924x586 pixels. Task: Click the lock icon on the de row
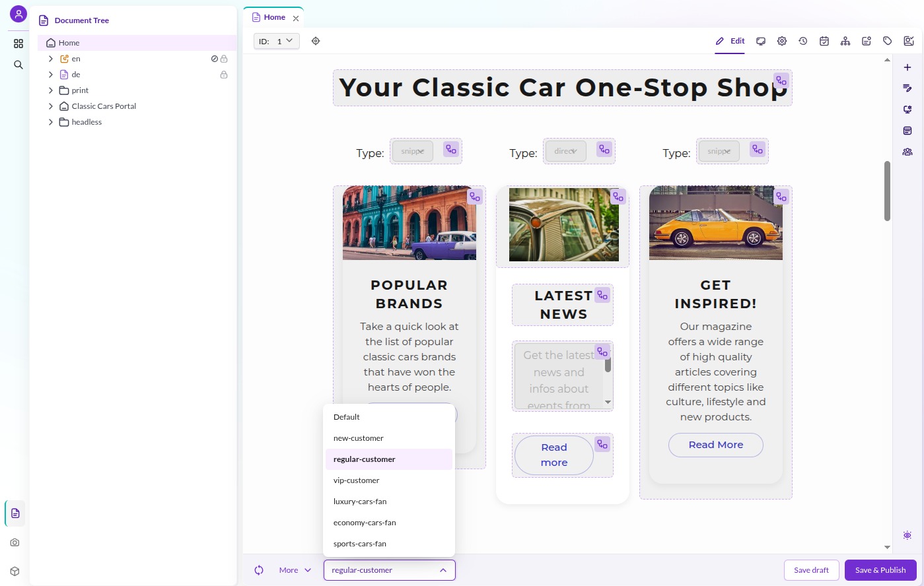tap(224, 75)
